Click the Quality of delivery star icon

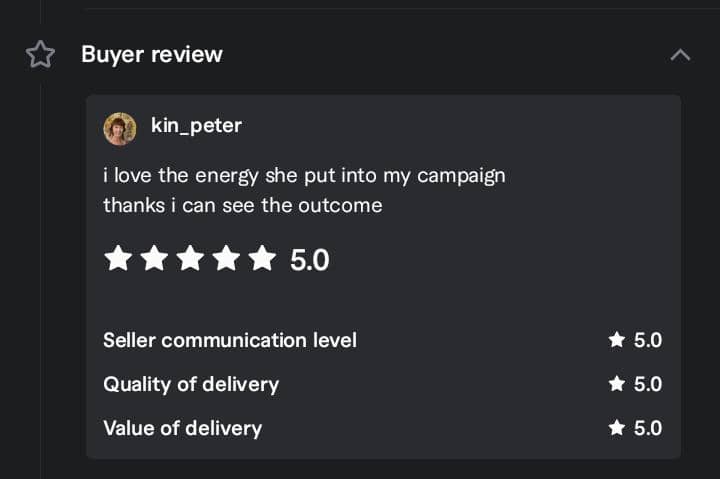point(617,384)
